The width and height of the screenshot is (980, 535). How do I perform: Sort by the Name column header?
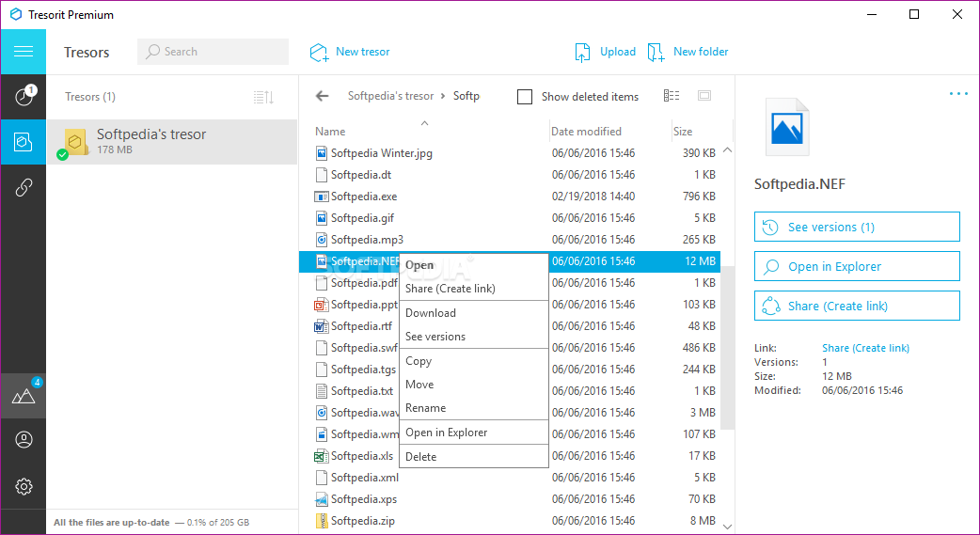tap(330, 132)
